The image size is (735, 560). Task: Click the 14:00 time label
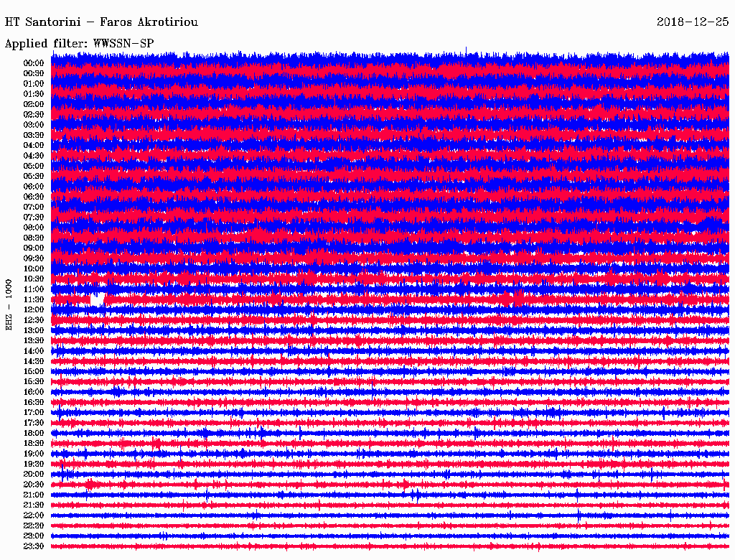tap(34, 351)
